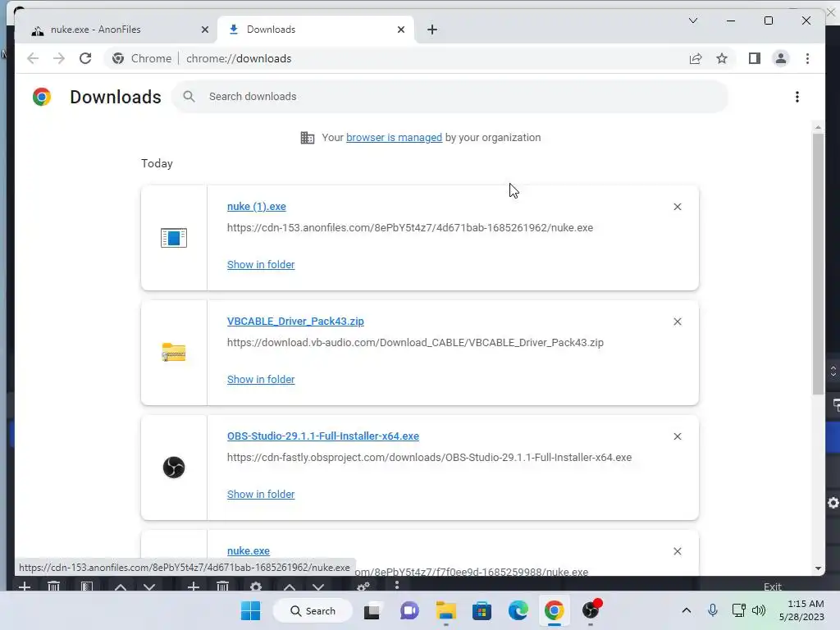
Task: Remove VBCABLE_Driver_Pack43.zip from list
Action: (677, 322)
